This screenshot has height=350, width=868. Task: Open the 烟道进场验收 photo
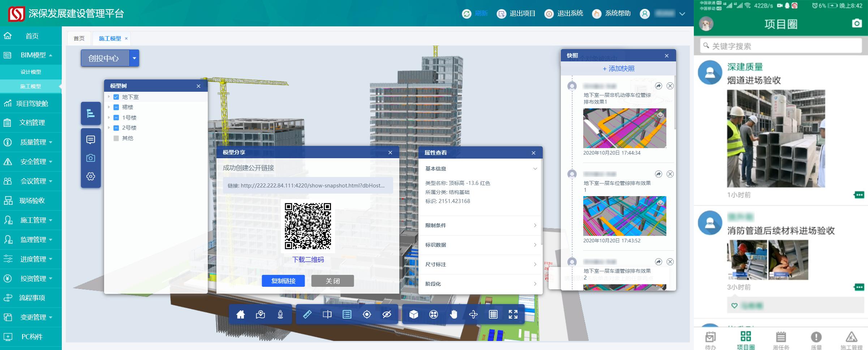[x=776, y=139]
